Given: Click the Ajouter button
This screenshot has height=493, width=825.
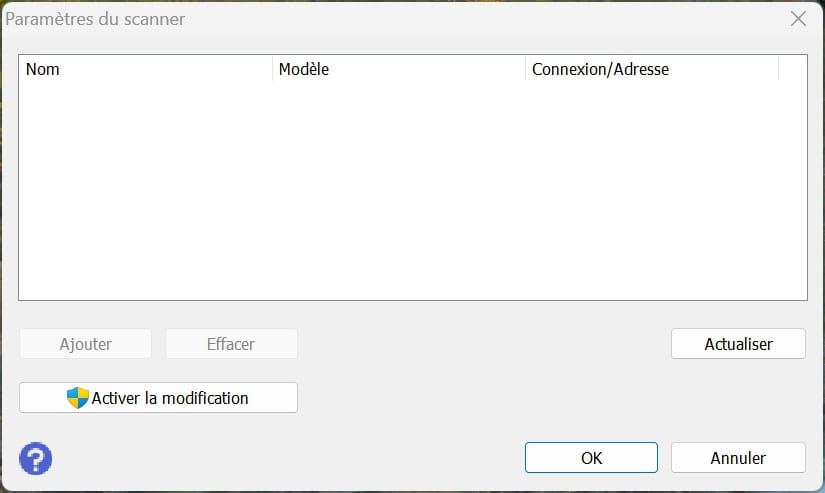Looking at the screenshot, I should [x=85, y=344].
